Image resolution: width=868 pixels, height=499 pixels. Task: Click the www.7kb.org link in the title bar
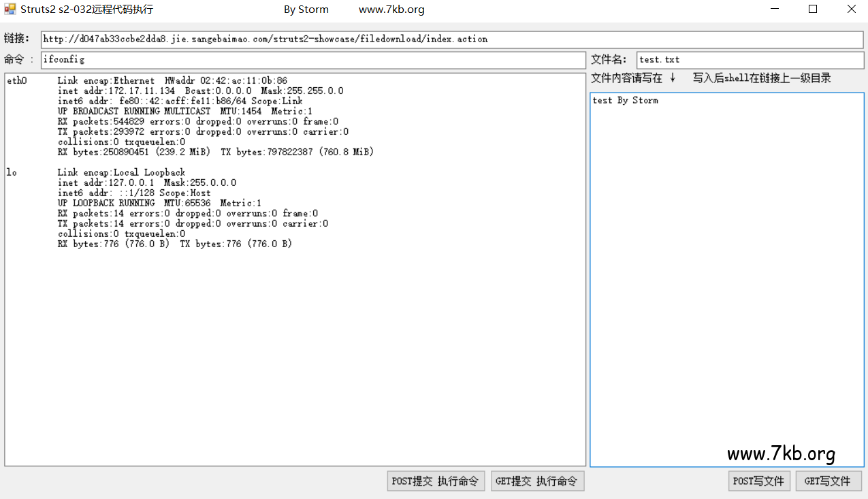[x=391, y=9]
